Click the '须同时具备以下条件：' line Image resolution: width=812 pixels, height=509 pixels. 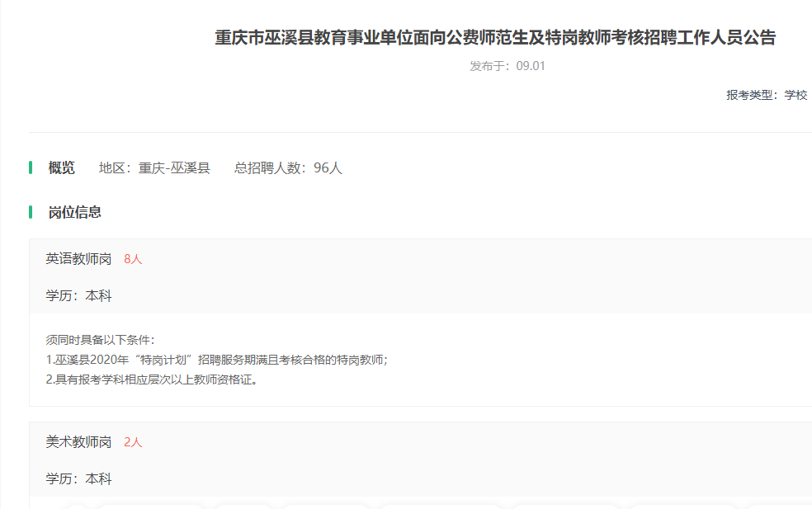(x=100, y=340)
